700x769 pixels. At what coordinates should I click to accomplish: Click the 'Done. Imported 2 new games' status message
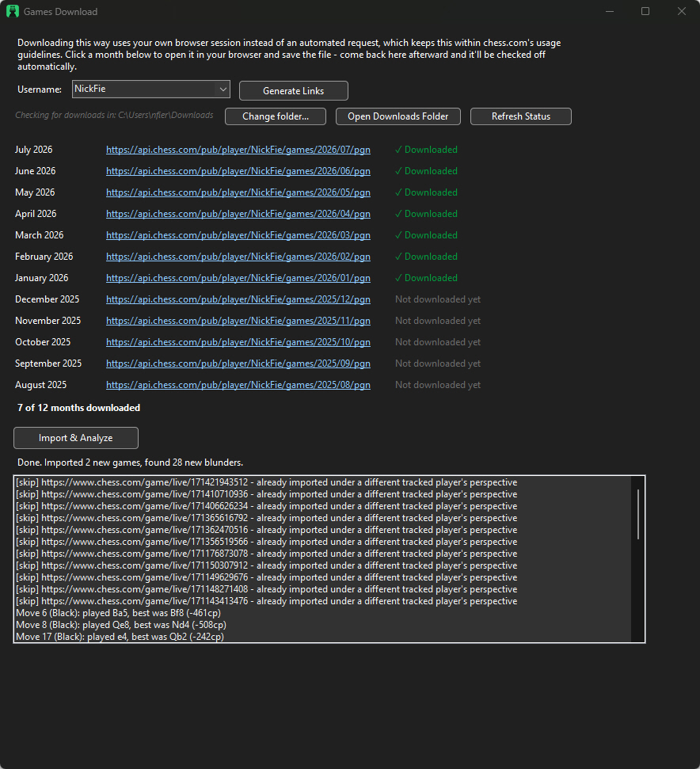point(130,463)
